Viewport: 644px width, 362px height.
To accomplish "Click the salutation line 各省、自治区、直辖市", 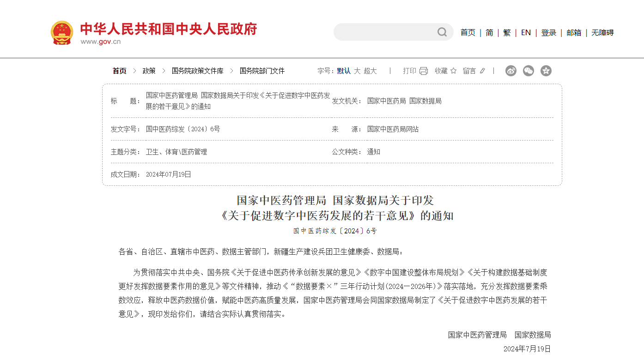I will 261,252.
